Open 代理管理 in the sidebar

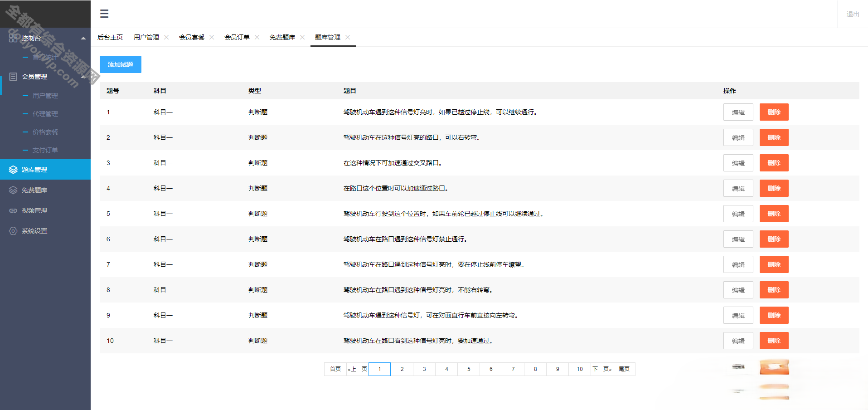pyautogui.click(x=45, y=114)
